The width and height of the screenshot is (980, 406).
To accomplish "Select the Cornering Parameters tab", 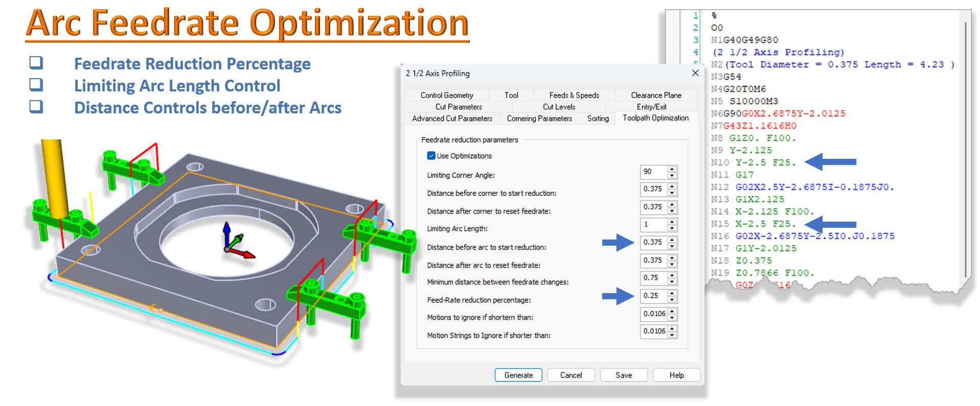I will [x=539, y=118].
